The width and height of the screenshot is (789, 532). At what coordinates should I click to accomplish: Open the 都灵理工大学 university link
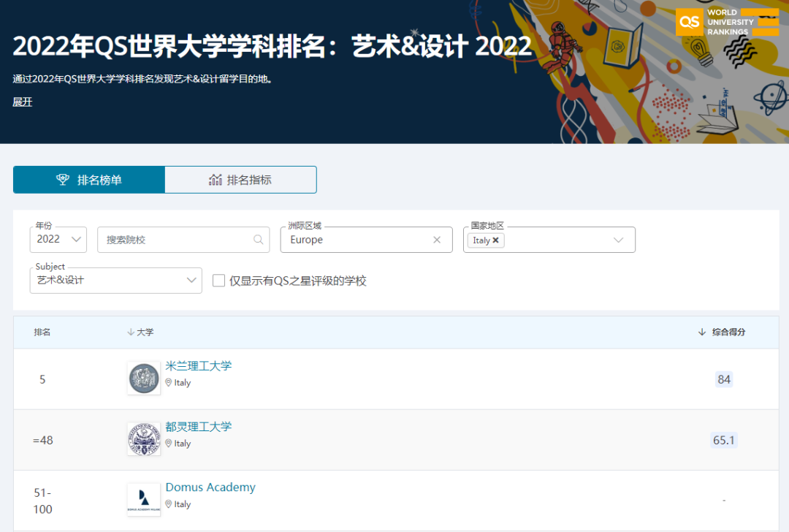(198, 427)
